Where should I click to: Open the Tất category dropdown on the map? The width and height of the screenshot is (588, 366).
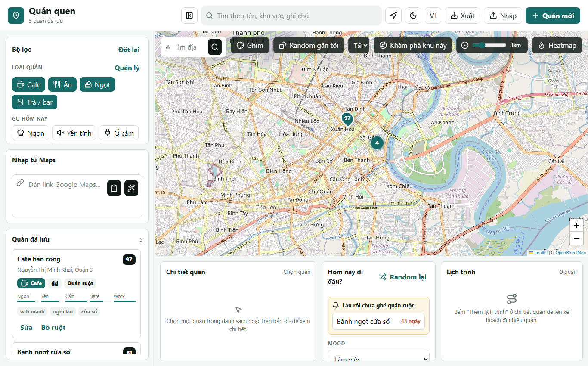[359, 45]
